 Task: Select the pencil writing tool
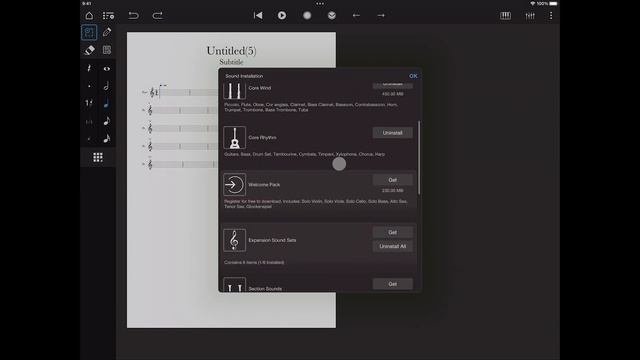click(x=107, y=32)
